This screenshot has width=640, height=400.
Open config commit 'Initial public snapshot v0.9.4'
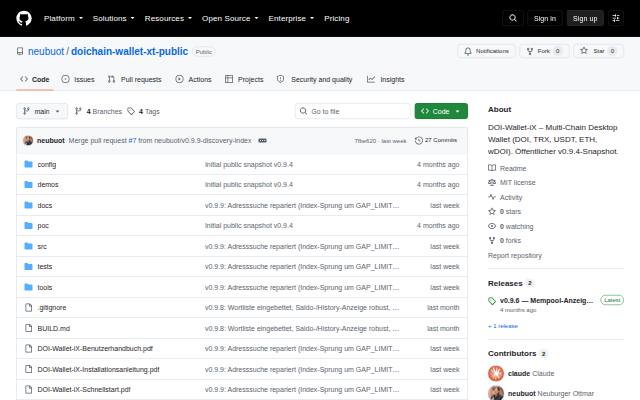(249, 164)
